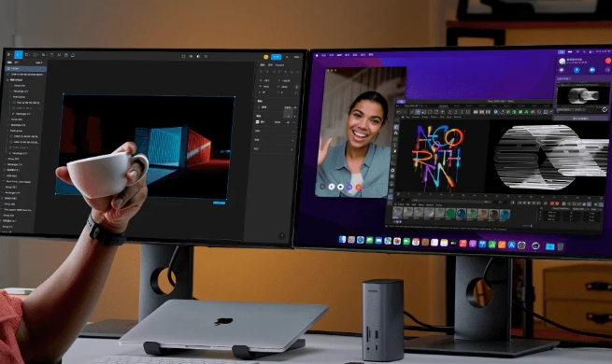
Task: Toggle the camera in video call window
Action: (x=340, y=187)
